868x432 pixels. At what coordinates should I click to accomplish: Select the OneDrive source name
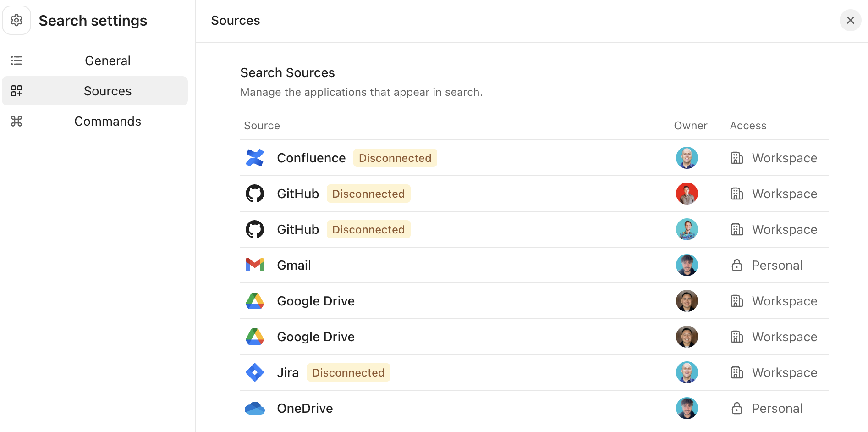pyautogui.click(x=305, y=408)
